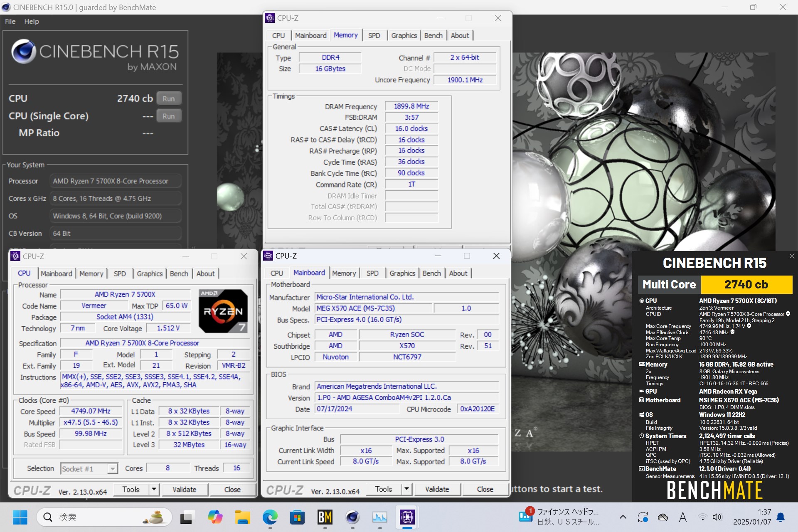The image size is (798, 532).
Task: Open the notification bell
Action: pos(781,517)
